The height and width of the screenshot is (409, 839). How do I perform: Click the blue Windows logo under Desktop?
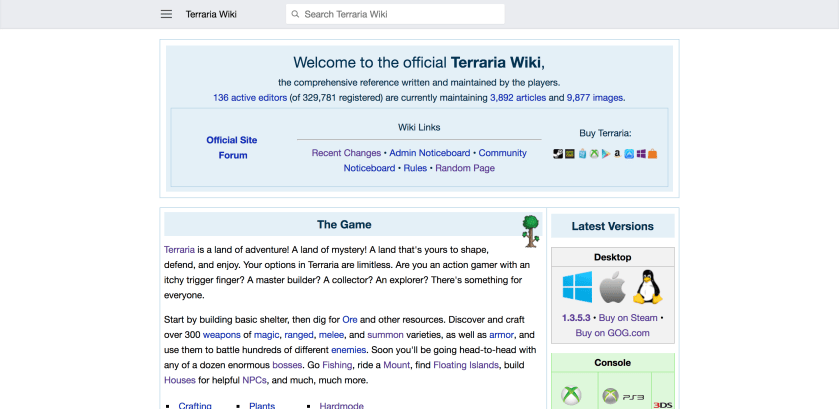577,289
